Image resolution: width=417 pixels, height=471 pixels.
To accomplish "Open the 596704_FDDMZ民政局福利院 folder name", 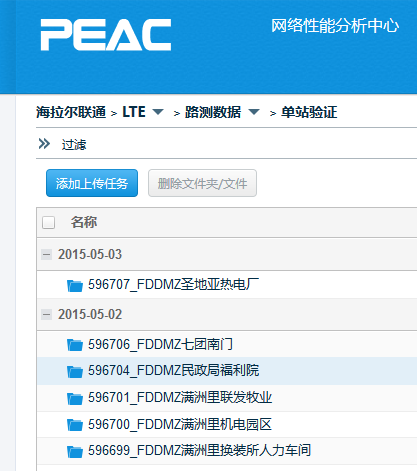I will tap(174, 371).
